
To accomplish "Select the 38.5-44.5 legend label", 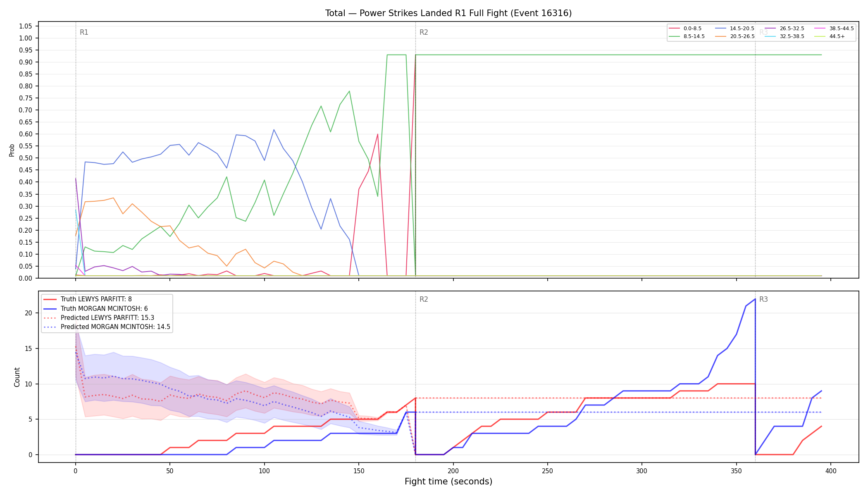I will point(842,29).
